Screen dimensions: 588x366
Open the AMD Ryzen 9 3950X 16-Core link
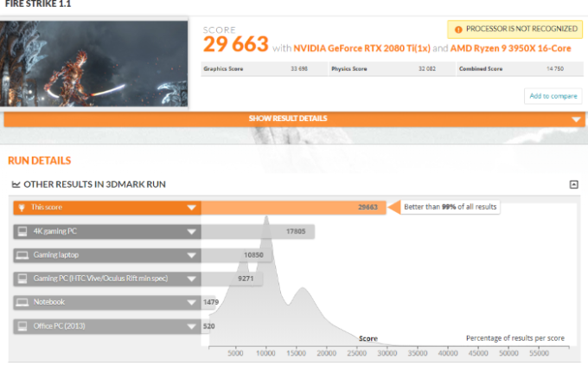pyautogui.click(x=510, y=48)
